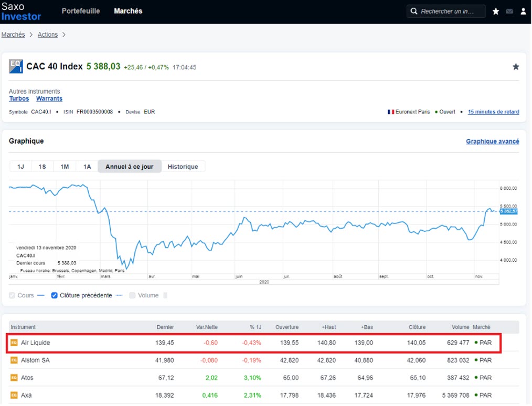Click Atos change value 3,10%
The width and height of the screenshot is (532, 406).
(252, 378)
